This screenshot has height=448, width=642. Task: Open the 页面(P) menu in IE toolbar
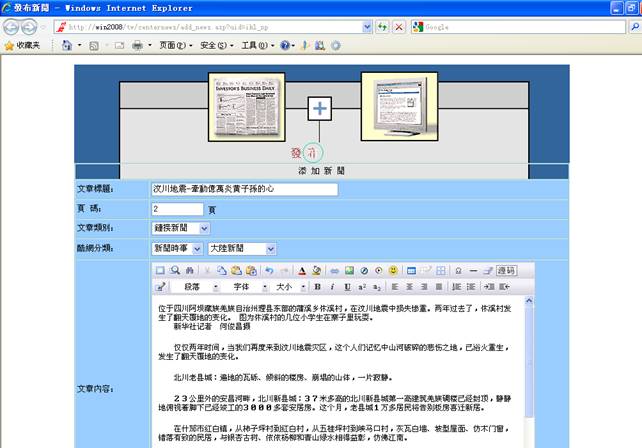173,45
